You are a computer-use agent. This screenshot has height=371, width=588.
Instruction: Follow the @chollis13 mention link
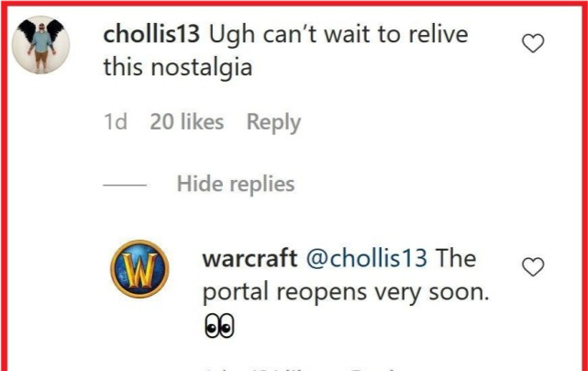coord(367,258)
